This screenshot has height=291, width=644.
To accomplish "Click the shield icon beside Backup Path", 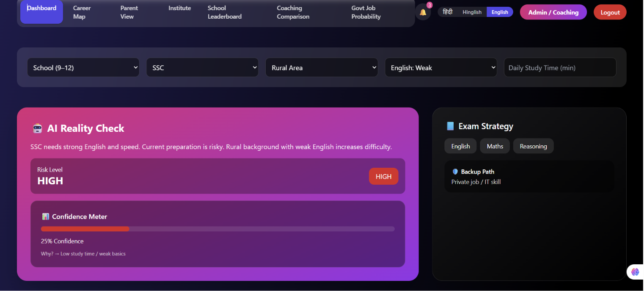I will click(455, 172).
